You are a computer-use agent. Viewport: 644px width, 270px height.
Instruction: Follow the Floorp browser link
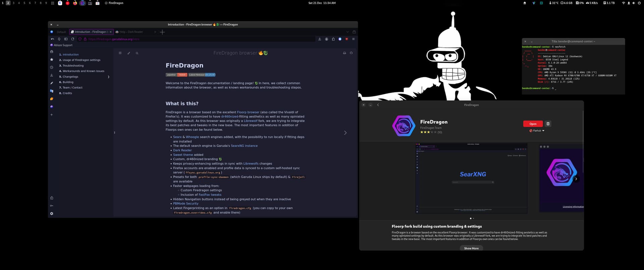point(248,112)
